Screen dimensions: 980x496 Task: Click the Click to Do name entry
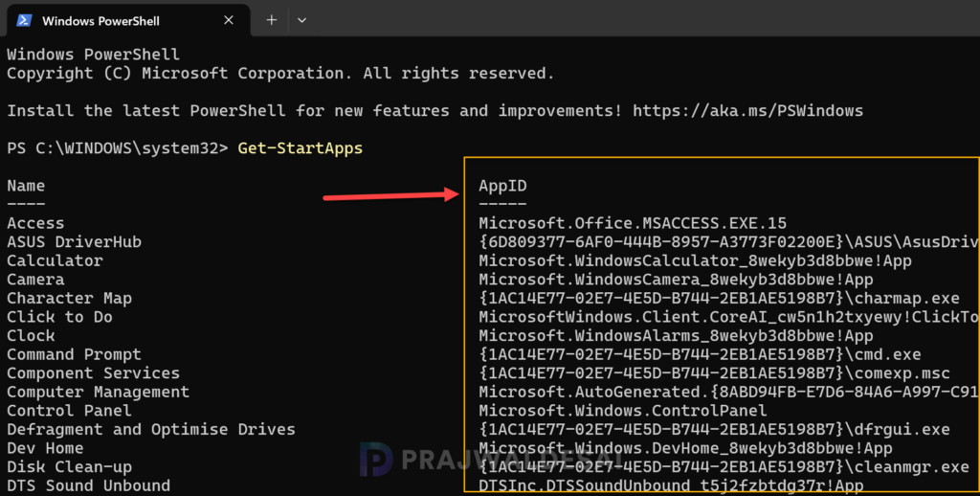(x=59, y=317)
